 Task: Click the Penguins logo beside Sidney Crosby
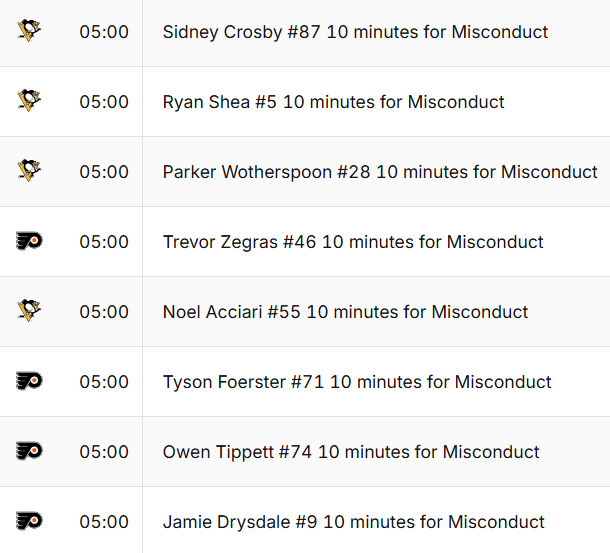pyautogui.click(x=29, y=31)
